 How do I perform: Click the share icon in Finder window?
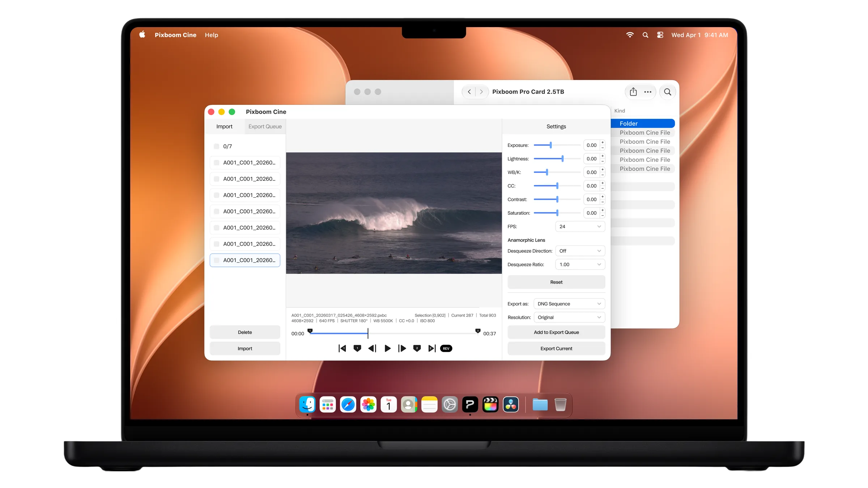click(x=633, y=92)
